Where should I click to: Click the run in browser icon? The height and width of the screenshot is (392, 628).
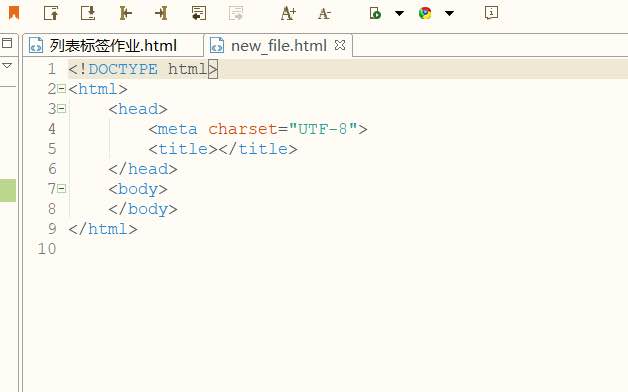[x=375, y=13]
